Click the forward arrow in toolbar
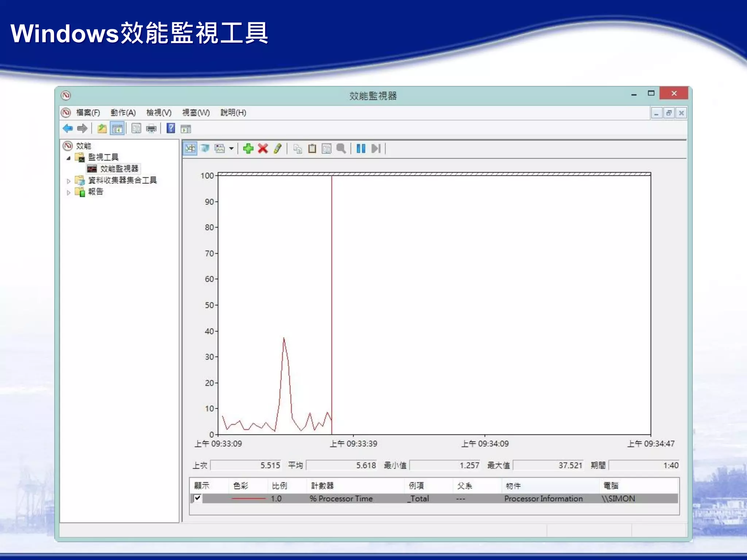 [82, 128]
